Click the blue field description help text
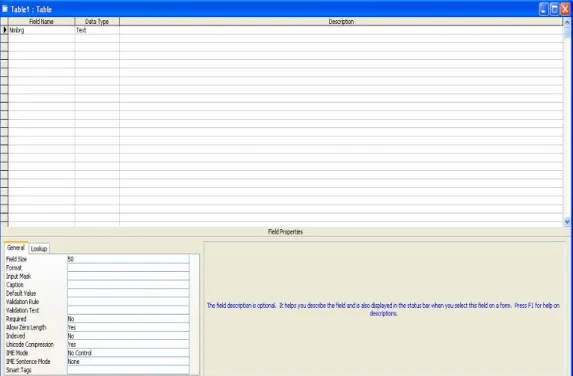The image size is (573, 376). 383,309
